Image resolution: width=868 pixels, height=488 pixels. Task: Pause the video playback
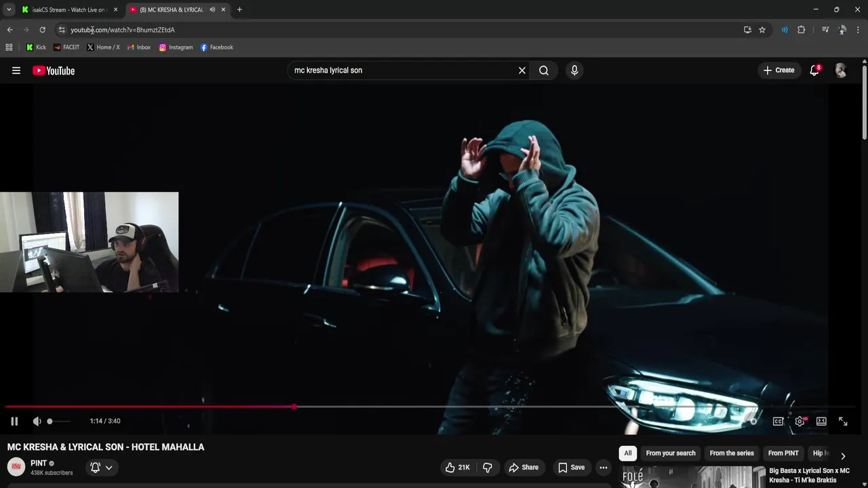[14, 421]
